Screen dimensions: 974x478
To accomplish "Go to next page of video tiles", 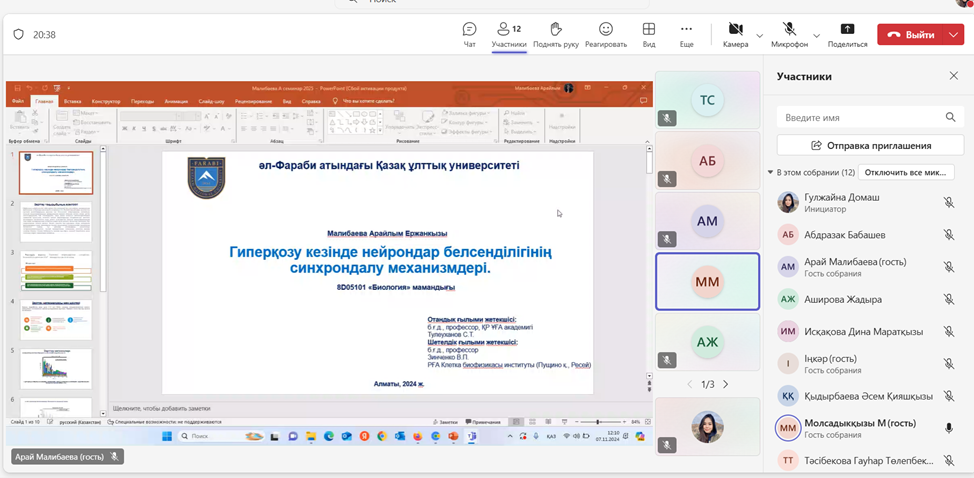I will 726,384.
